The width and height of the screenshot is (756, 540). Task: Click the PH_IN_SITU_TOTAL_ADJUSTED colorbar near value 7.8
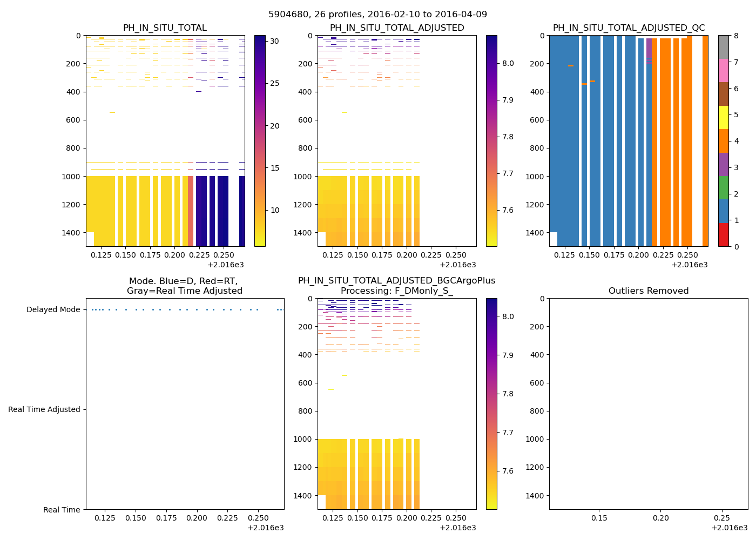click(x=491, y=137)
